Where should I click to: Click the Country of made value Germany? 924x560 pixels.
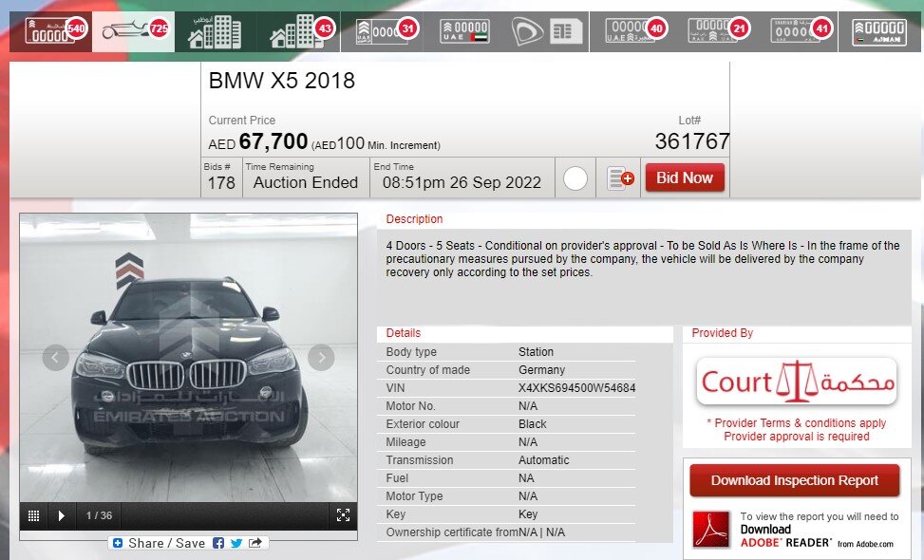541,370
